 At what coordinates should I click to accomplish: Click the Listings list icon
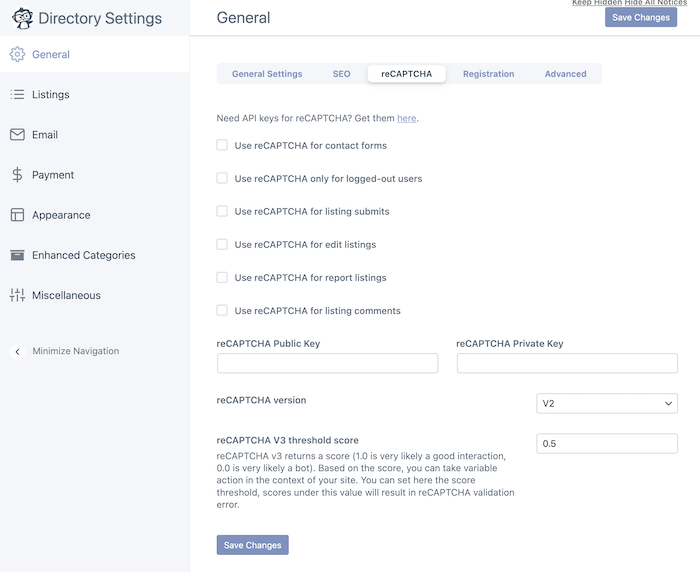(17, 94)
